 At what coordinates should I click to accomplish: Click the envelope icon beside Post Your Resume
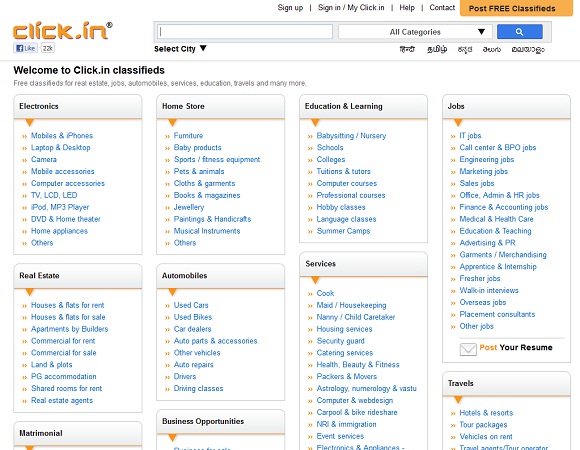point(468,349)
